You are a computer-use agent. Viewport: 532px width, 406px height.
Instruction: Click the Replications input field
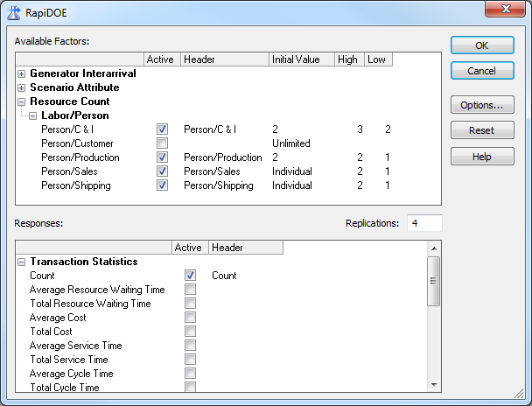point(423,224)
